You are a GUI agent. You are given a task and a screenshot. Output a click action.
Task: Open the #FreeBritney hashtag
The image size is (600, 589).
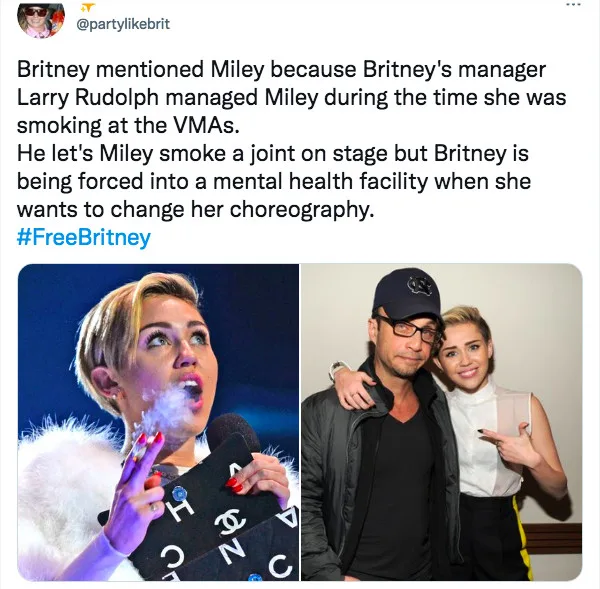(84, 237)
